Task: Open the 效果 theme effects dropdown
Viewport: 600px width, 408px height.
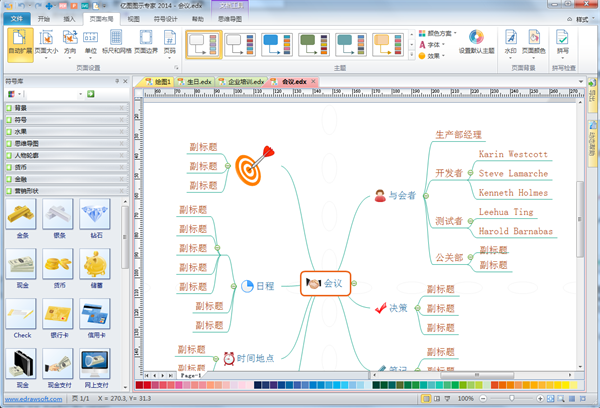Action: point(432,56)
